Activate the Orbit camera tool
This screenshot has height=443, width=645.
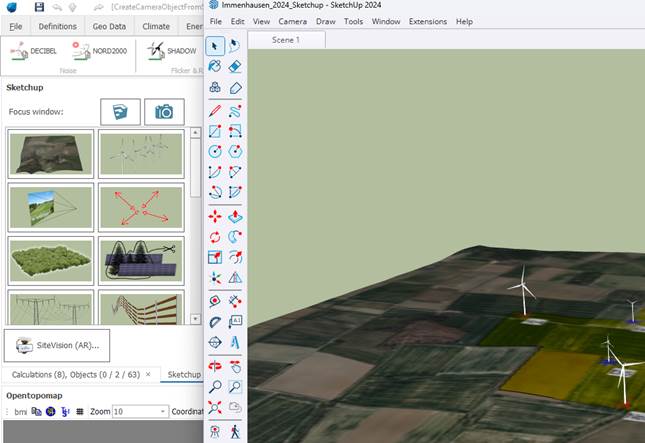click(x=215, y=366)
